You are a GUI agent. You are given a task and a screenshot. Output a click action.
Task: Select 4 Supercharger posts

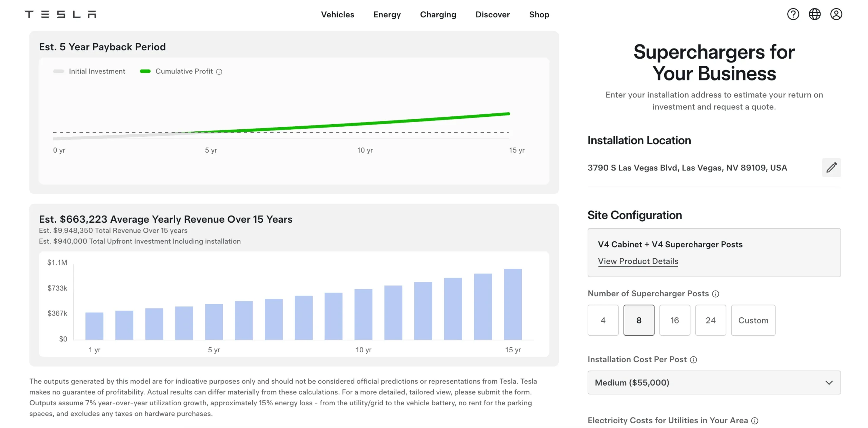[603, 320]
